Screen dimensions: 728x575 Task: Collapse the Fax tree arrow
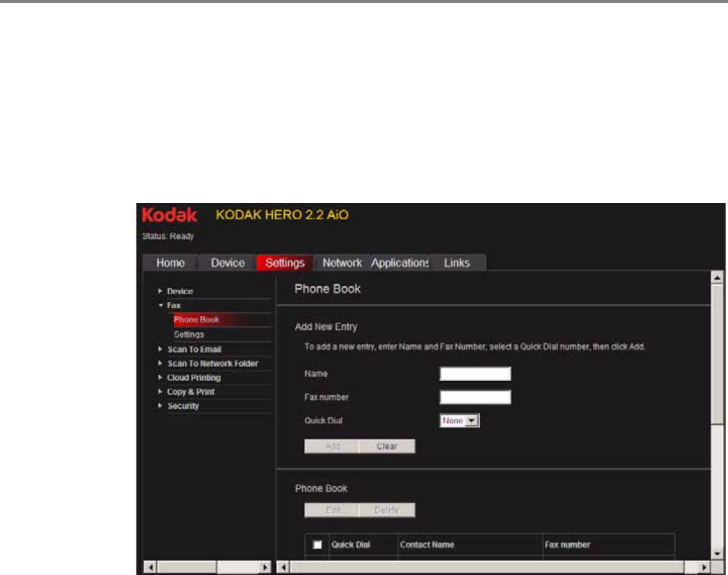point(160,305)
